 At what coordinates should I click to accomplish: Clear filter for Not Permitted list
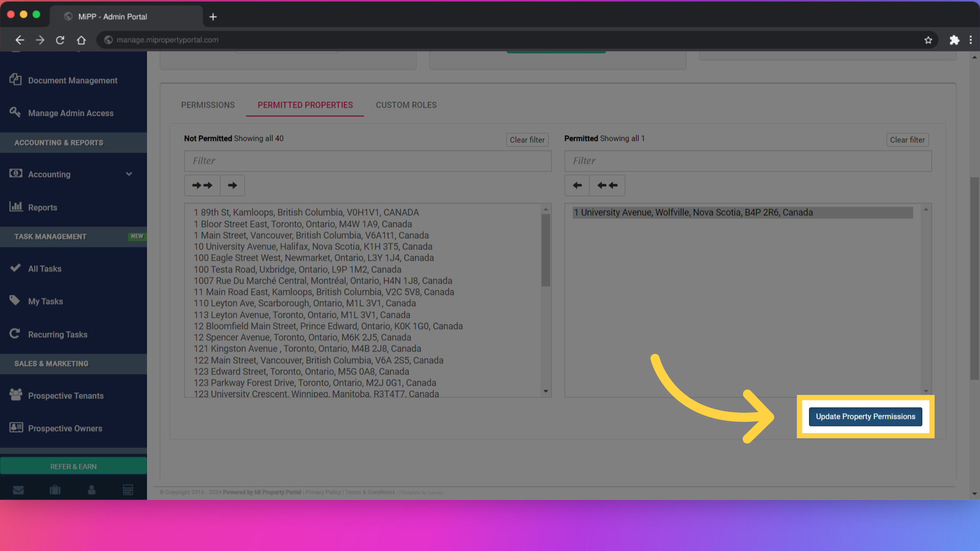click(527, 139)
